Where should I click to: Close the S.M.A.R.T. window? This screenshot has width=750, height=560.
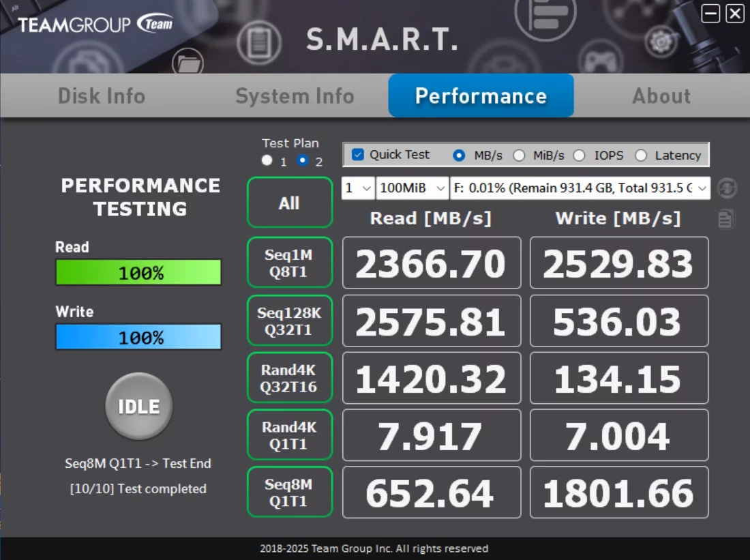pos(735,14)
